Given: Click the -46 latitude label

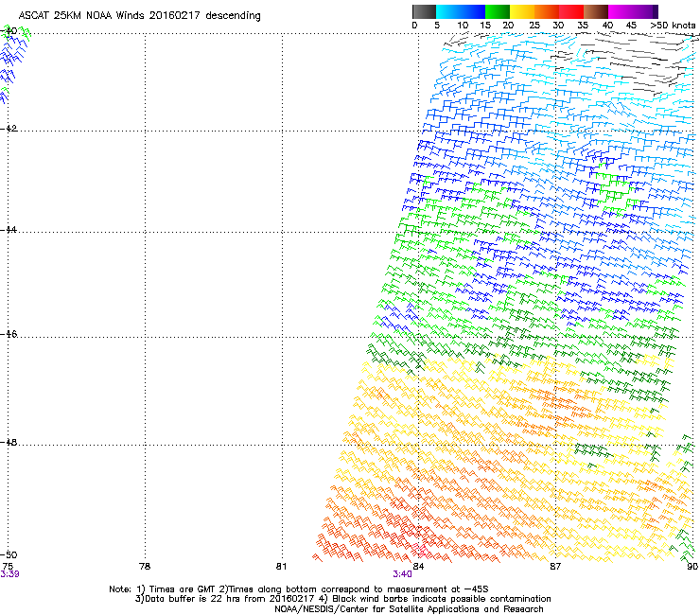Looking at the screenshot, I should click(x=9, y=334).
